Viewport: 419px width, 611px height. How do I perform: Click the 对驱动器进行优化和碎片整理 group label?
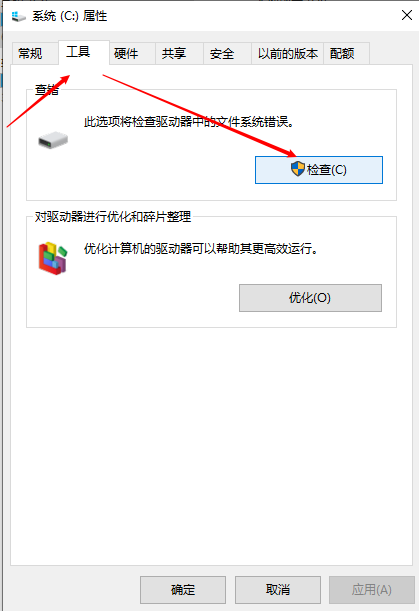pos(113,217)
